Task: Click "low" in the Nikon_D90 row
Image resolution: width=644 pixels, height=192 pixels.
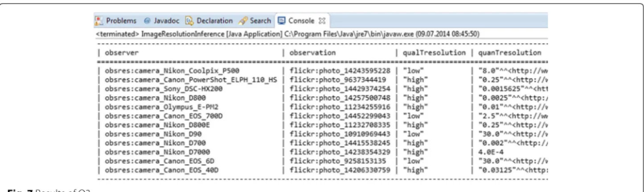Action: click(x=413, y=134)
